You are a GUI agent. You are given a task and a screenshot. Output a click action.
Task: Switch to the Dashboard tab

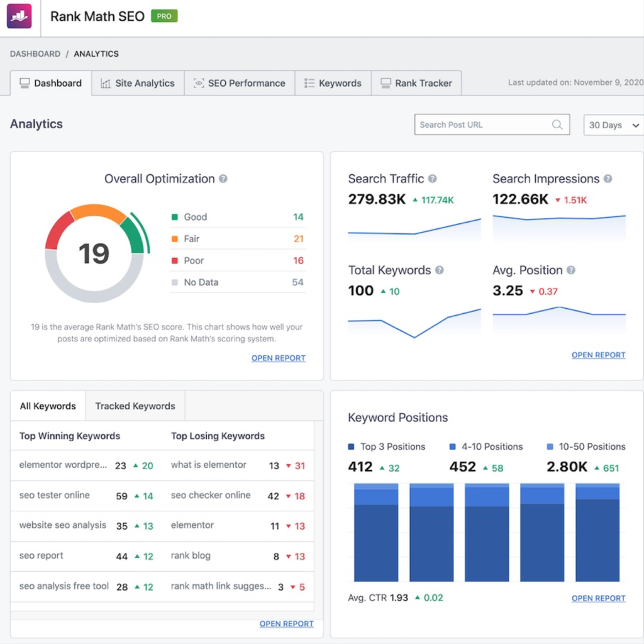51,84
